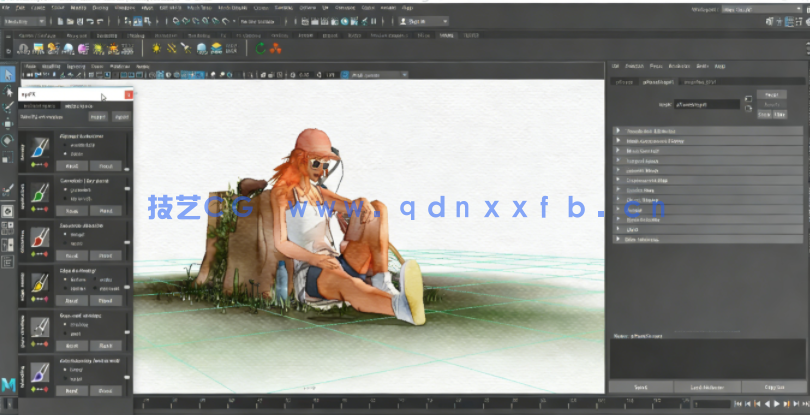The width and height of the screenshot is (810, 415).
Task: Select first radio option beside blue brush
Action: point(66,144)
